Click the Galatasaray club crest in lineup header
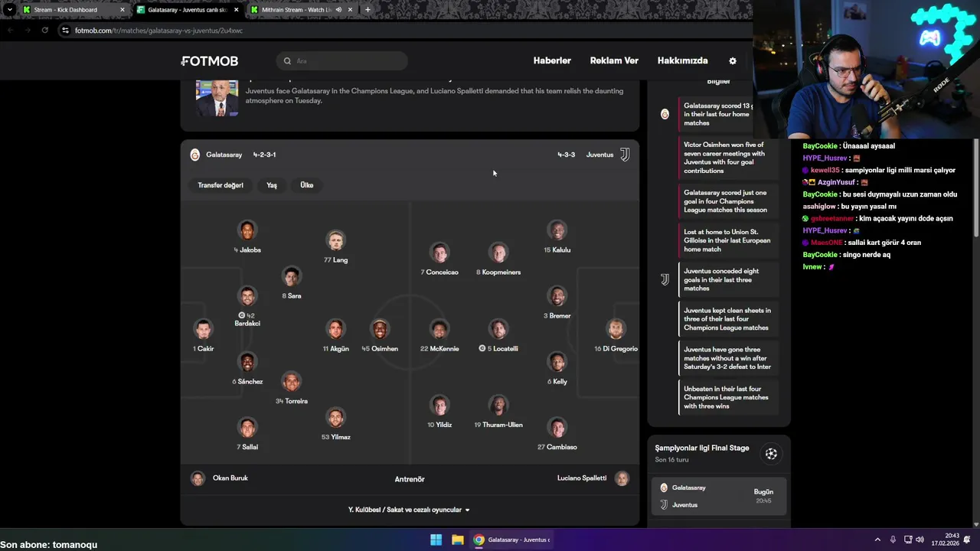The width and height of the screenshot is (980, 551). pyautogui.click(x=194, y=155)
